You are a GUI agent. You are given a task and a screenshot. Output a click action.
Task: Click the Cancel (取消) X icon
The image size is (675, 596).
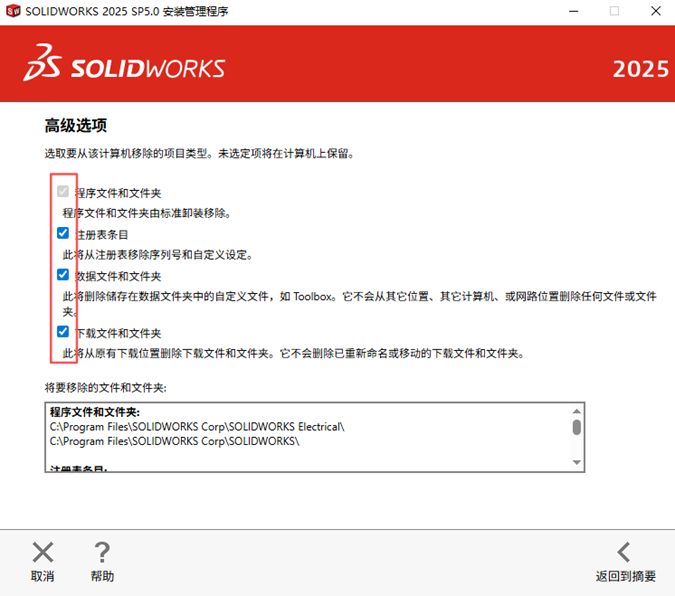43,552
